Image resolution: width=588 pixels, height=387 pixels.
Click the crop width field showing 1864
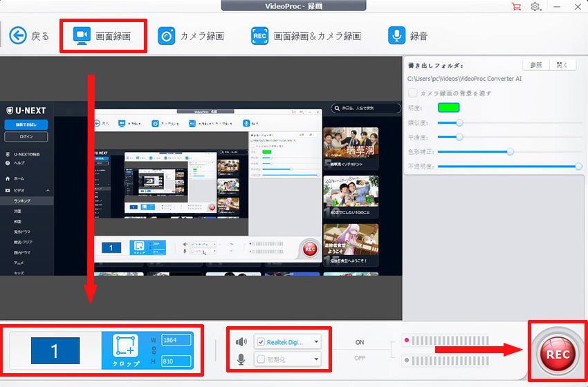pos(176,340)
